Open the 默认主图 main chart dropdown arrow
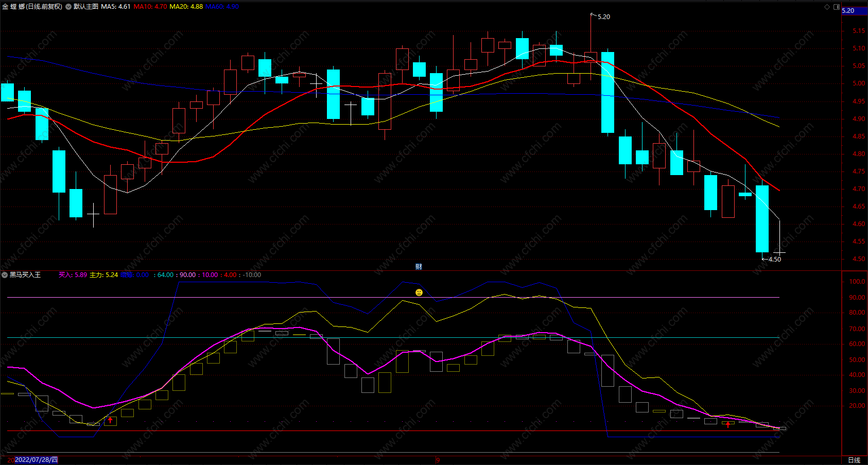 (68, 7)
